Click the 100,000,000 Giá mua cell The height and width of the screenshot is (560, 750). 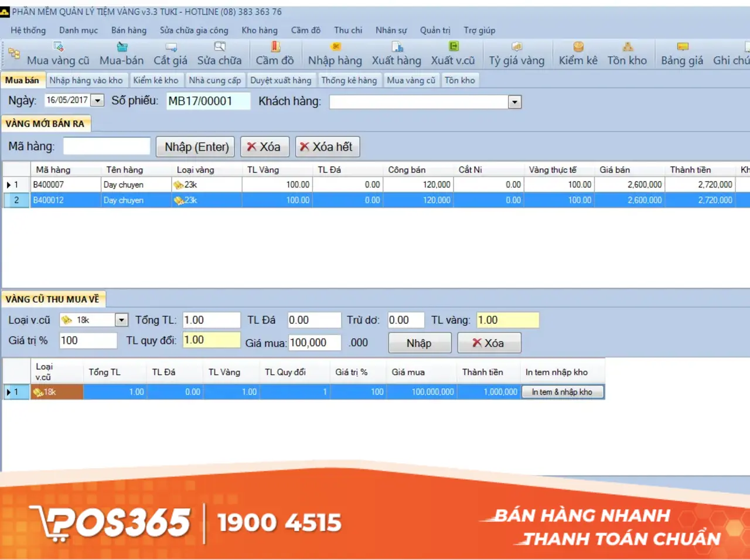[x=422, y=392]
